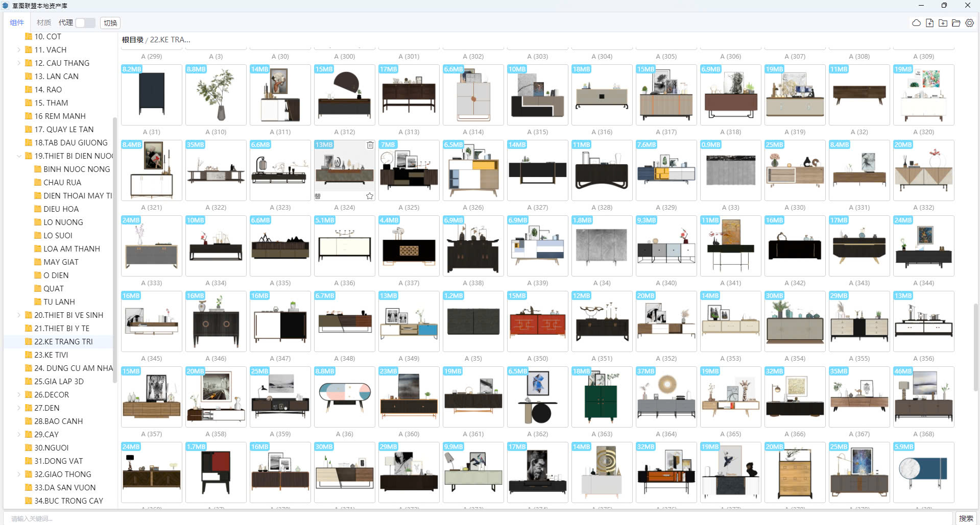Expand the 26.DECOR folder

[x=19, y=395]
